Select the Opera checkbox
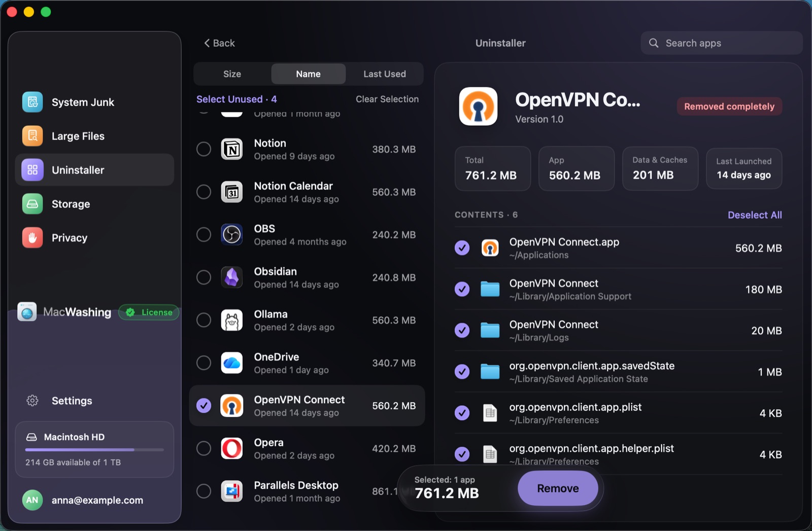This screenshot has width=812, height=531. (x=204, y=449)
